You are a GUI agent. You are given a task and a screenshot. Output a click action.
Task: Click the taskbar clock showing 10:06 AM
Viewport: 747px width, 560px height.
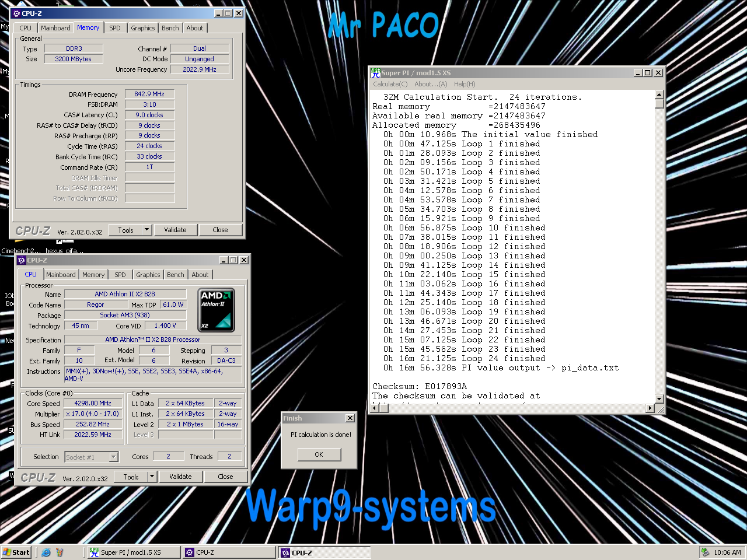727,552
